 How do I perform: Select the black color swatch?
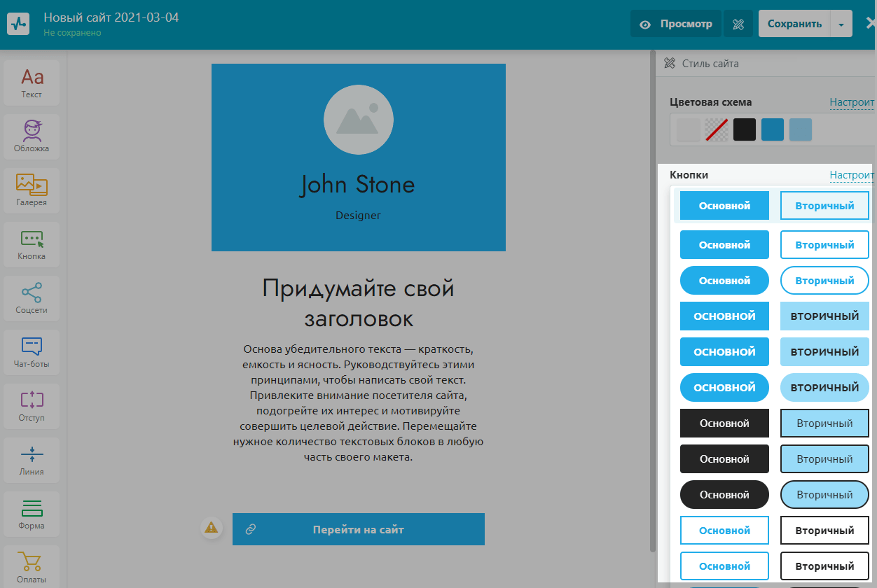coord(745,129)
